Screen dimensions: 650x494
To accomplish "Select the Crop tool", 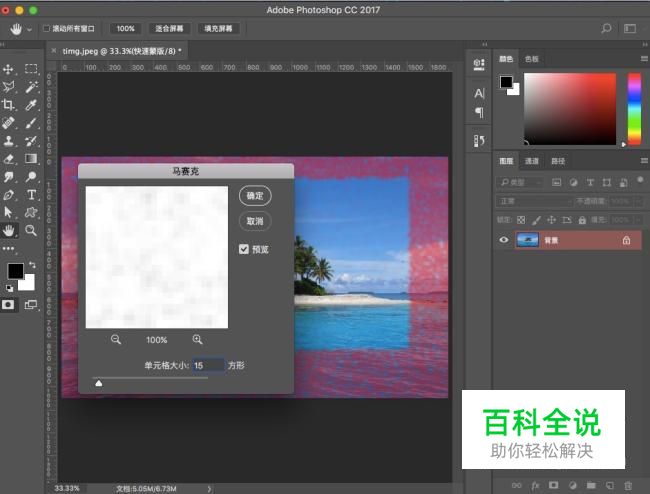I will 9,104.
